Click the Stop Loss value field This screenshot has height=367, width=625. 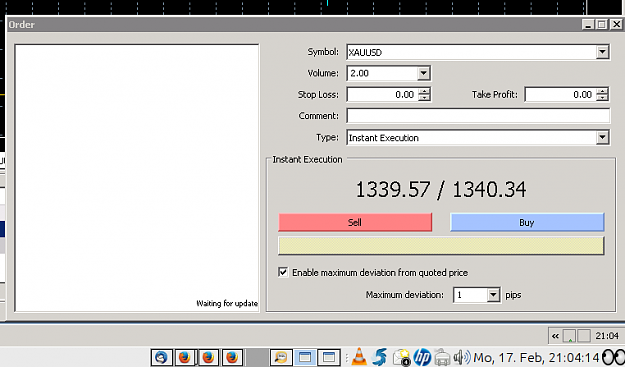tap(383, 95)
